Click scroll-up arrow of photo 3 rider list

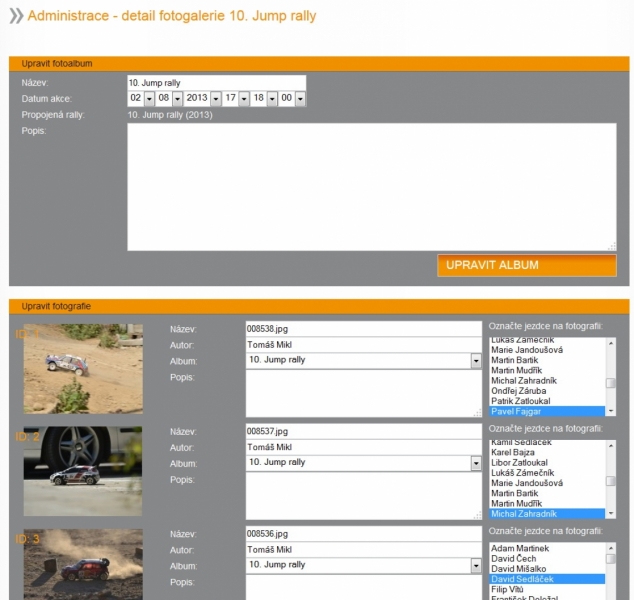tap(611, 548)
